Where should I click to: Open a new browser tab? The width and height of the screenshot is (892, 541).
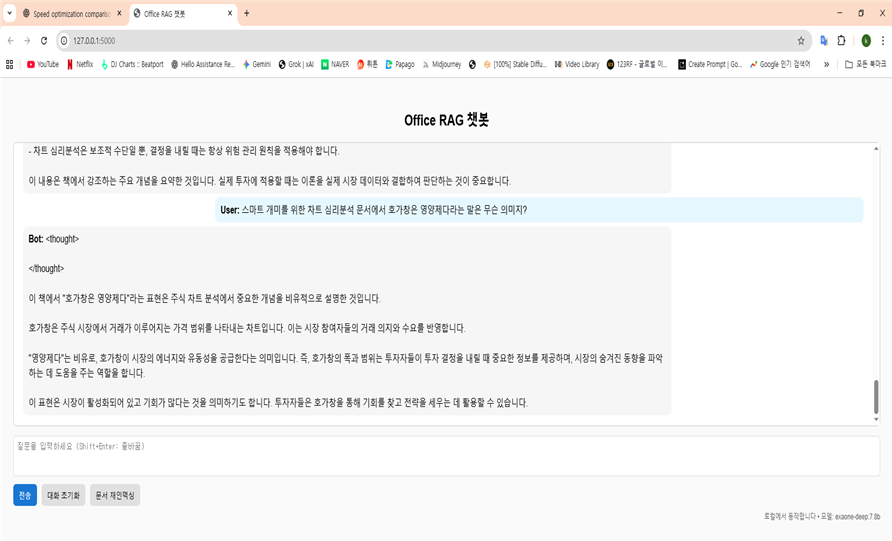[x=246, y=13]
